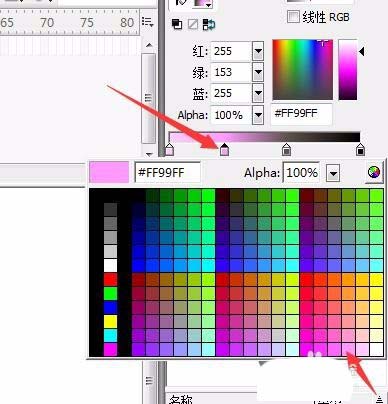Pick the green swatch in the left basic column
This screenshot has width=388, height=404.
[x=111, y=294]
